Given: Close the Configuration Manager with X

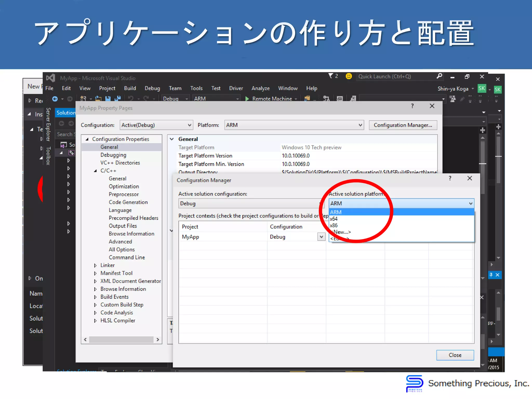Looking at the screenshot, I should coord(470,178).
